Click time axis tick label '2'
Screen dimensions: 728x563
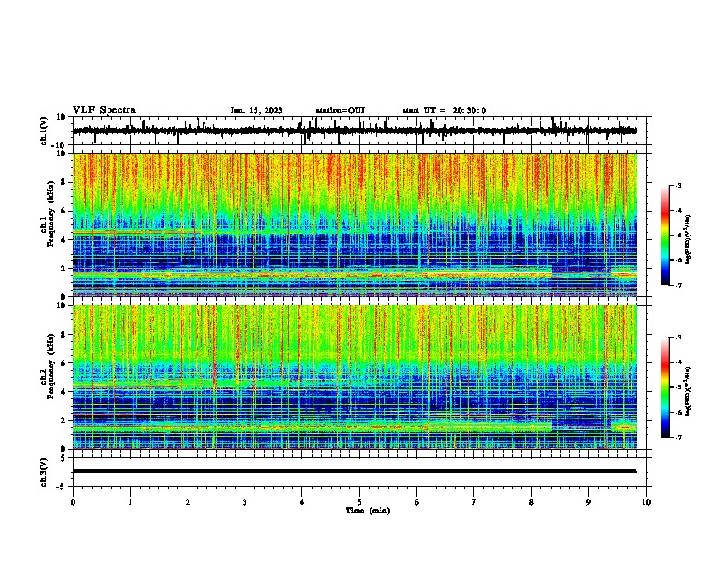click(x=188, y=502)
